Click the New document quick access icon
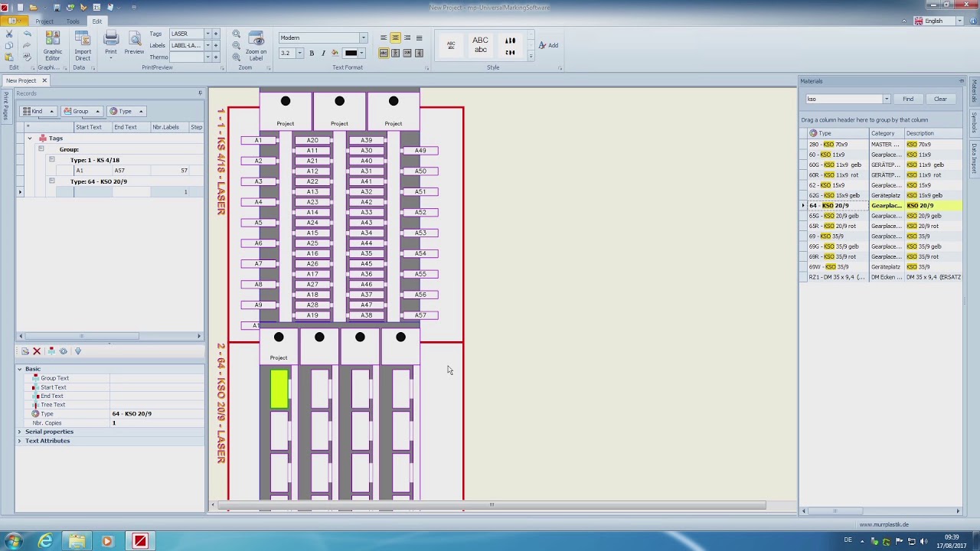 (20, 8)
